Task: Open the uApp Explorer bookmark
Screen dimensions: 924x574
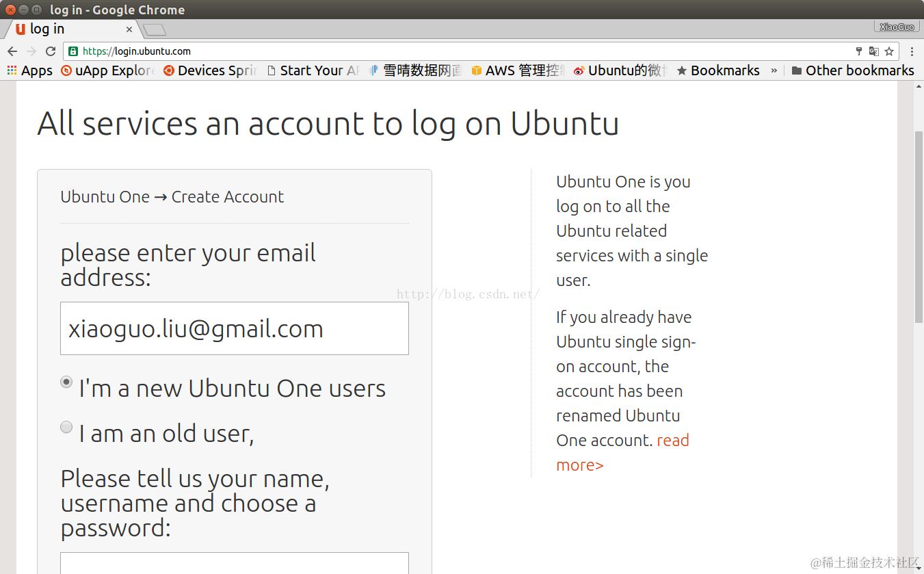Action: click(x=108, y=70)
